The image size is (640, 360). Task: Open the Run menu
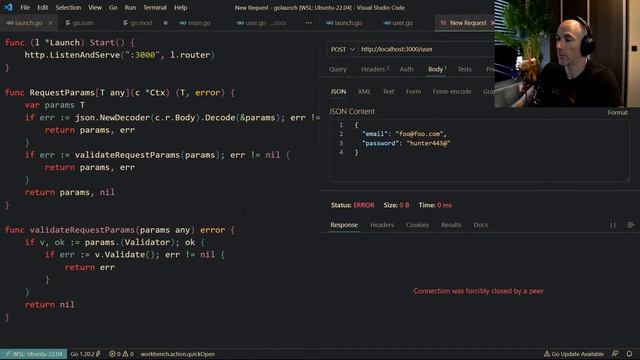tap(130, 7)
